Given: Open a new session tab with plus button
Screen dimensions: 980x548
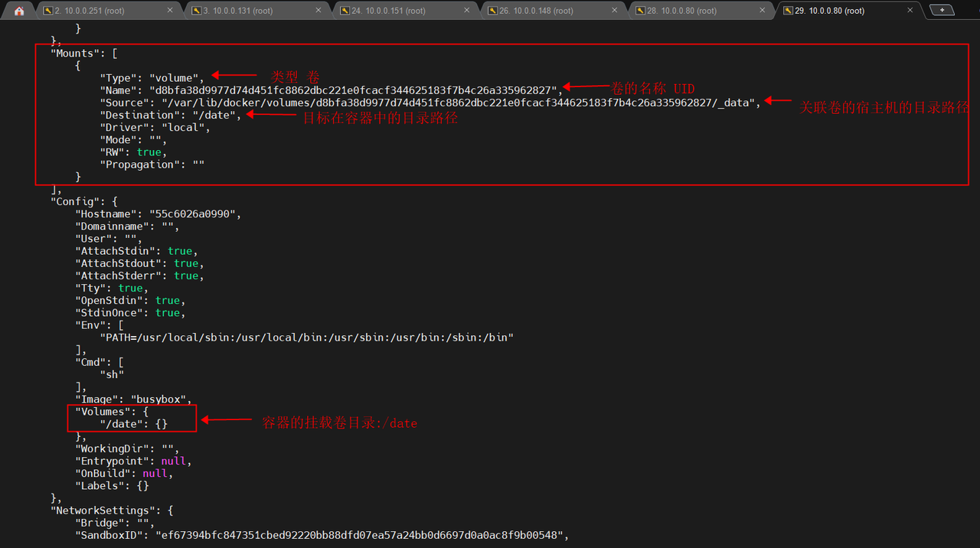Looking at the screenshot, I should coord(941,10).
